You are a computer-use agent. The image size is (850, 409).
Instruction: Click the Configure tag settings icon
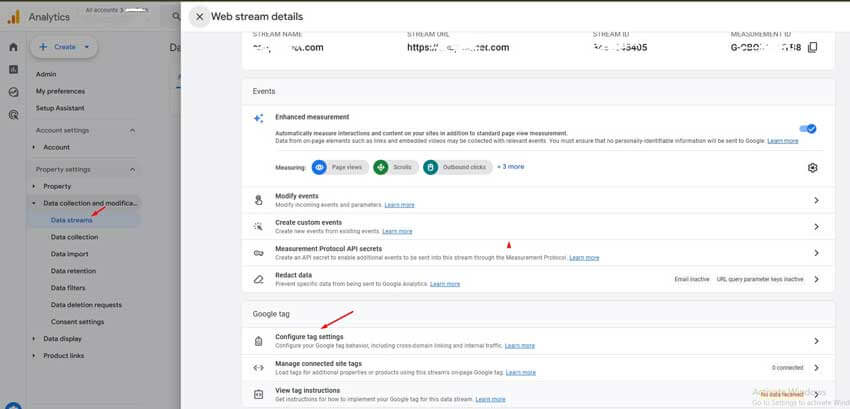pos(259,341)
